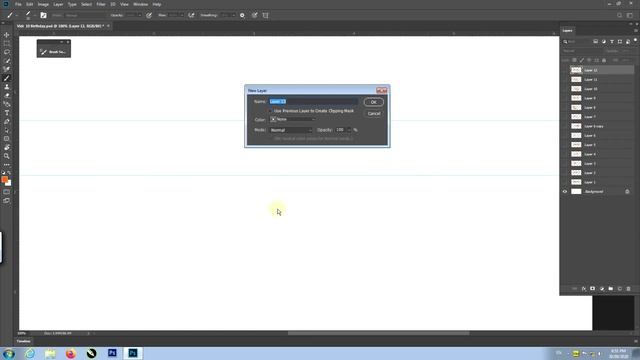
Task: Open the Color dropdown showing None
Action: point(293,119)
